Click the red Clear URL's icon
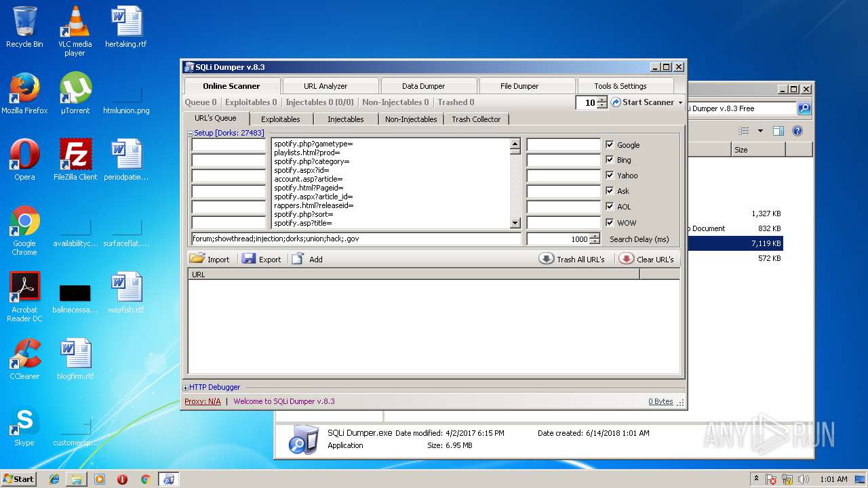The image size is (868, 488). coord(627,259)
